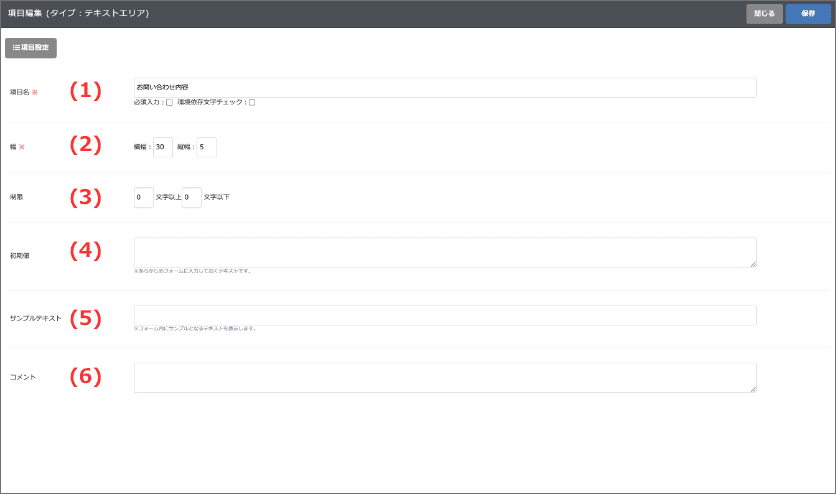836x494 pixels.
Task: Click the 横幅 width input box
Action: 163,147
